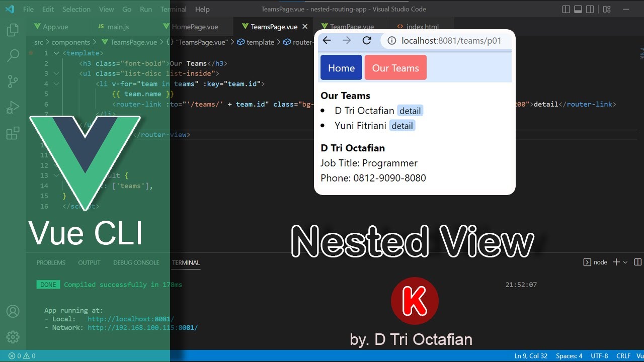Open the Source Control view

click(x=13, y=81)
